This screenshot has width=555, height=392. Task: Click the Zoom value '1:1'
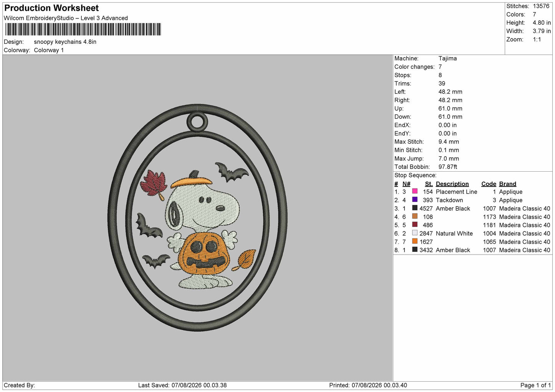tap(537, 40)
